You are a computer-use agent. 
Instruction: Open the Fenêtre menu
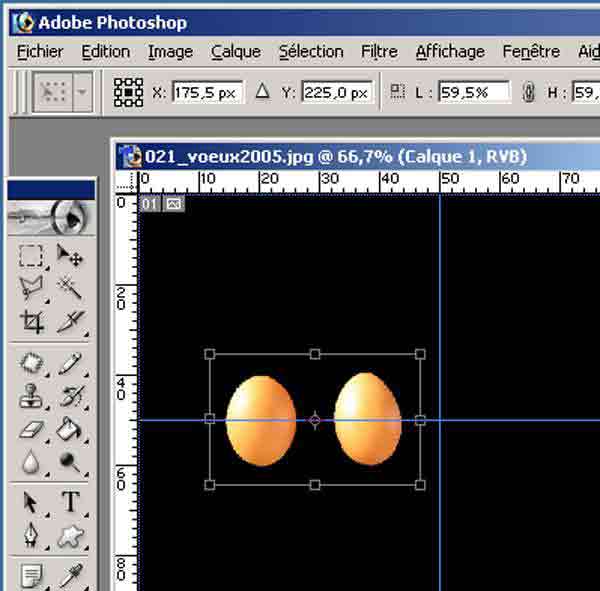531,52
